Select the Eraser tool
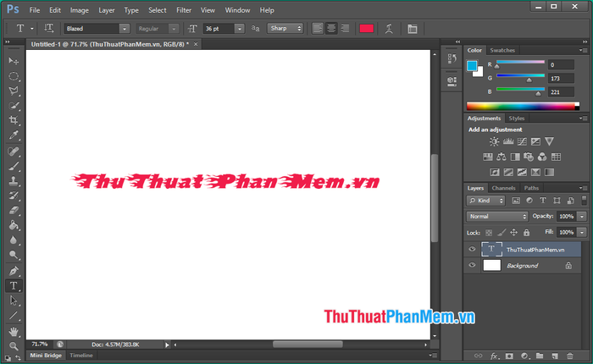This screenshot has height=364, width=593. pos(14,211)
